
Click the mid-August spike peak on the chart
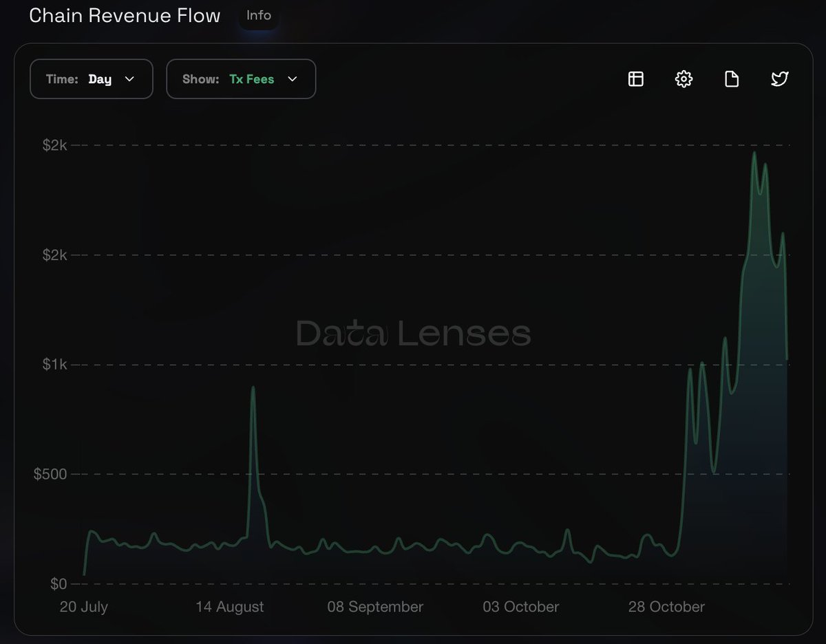click(x=253, y=387)
